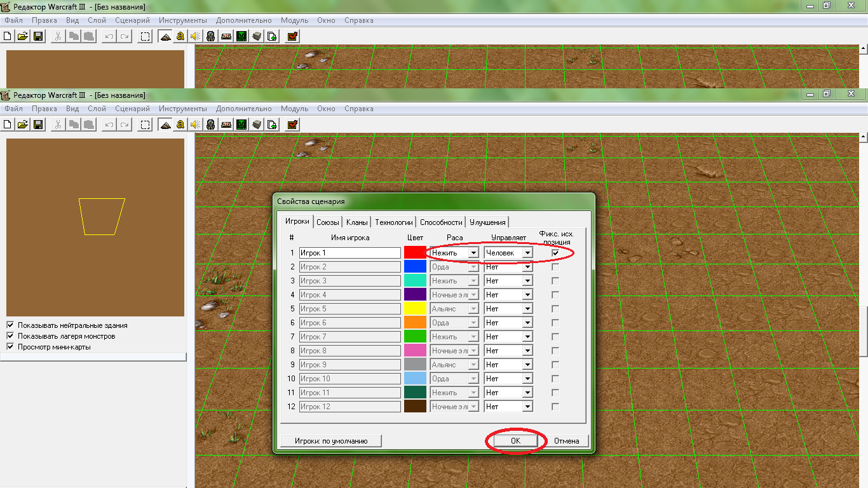Check fixed start position for Игрок 2

pyautogui.click(x=555, y=267)
